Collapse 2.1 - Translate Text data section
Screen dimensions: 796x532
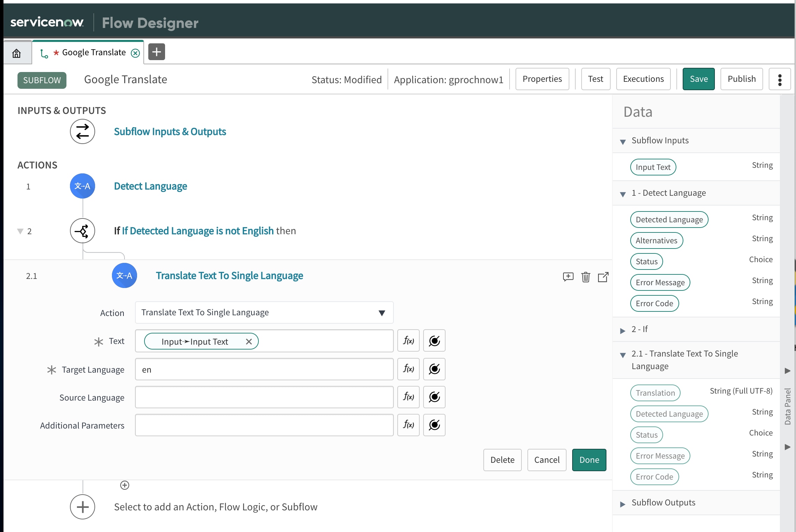[x=623, y=355]
